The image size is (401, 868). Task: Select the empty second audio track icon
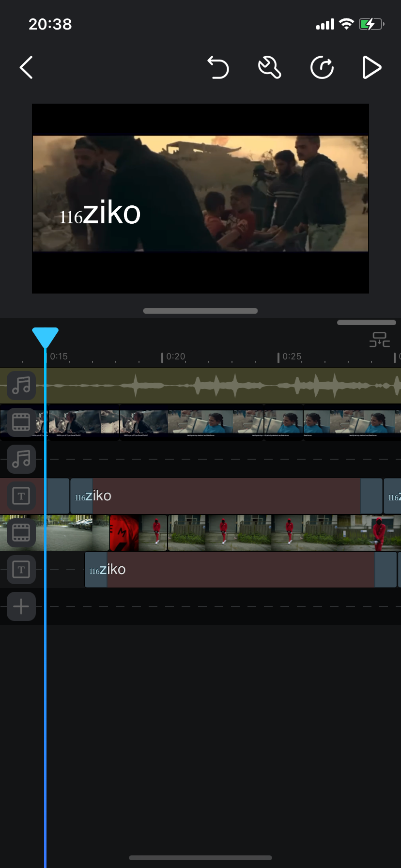pos(21,459)
